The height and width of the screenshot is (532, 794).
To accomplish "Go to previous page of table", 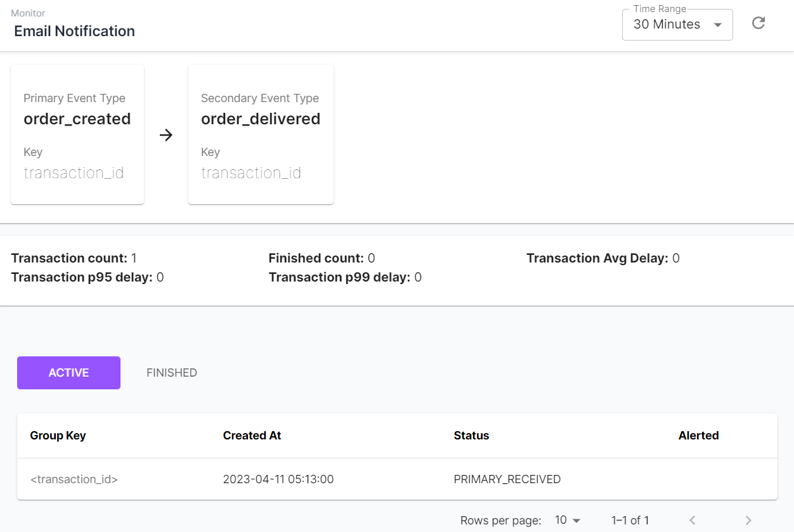I will click(x=693, y=520).
